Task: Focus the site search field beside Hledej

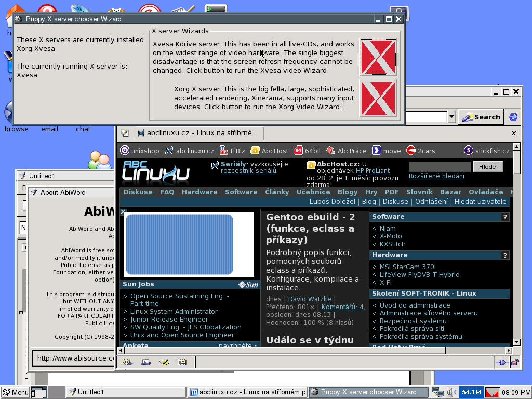Action: (x=440, y=167)
